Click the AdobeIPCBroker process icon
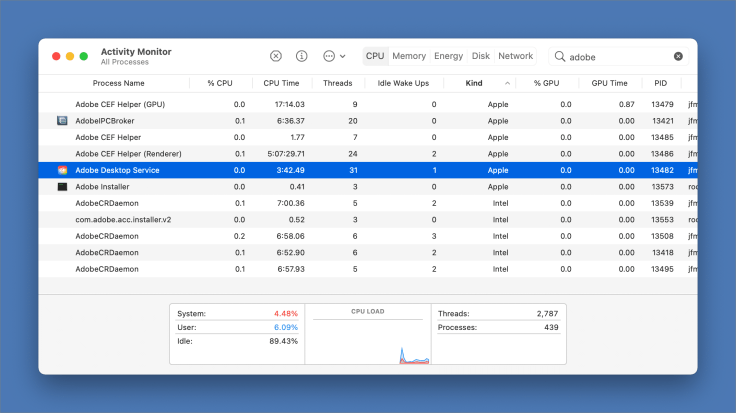This screenshot has height=413, width=736. click(x=62, y=121)
